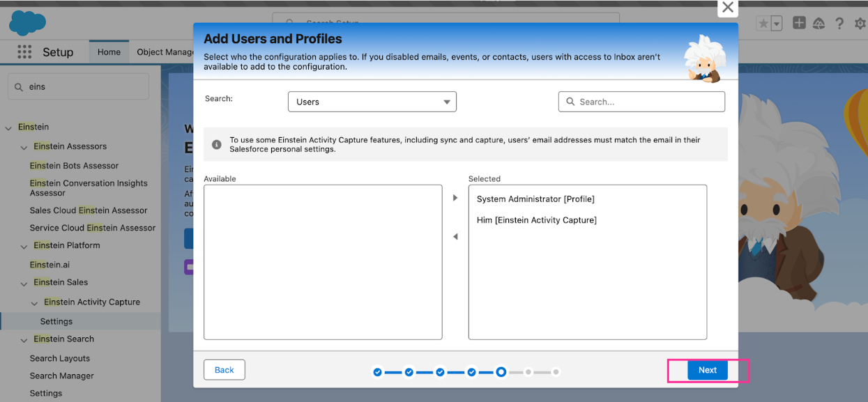This screenshot has height=402, width=868.
Task: Open Sales Cloud Einstein Assessor
Action: [89, 210]
